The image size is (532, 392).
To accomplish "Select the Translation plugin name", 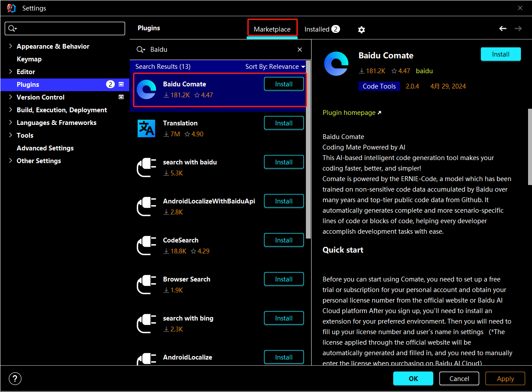I will 180,123.
